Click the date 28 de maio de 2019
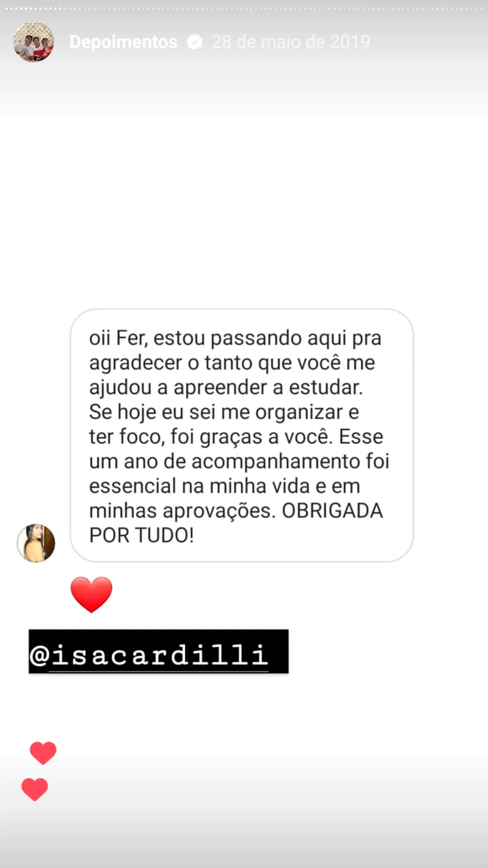This screenshot has height=868, width=488. tap(291, 42)
